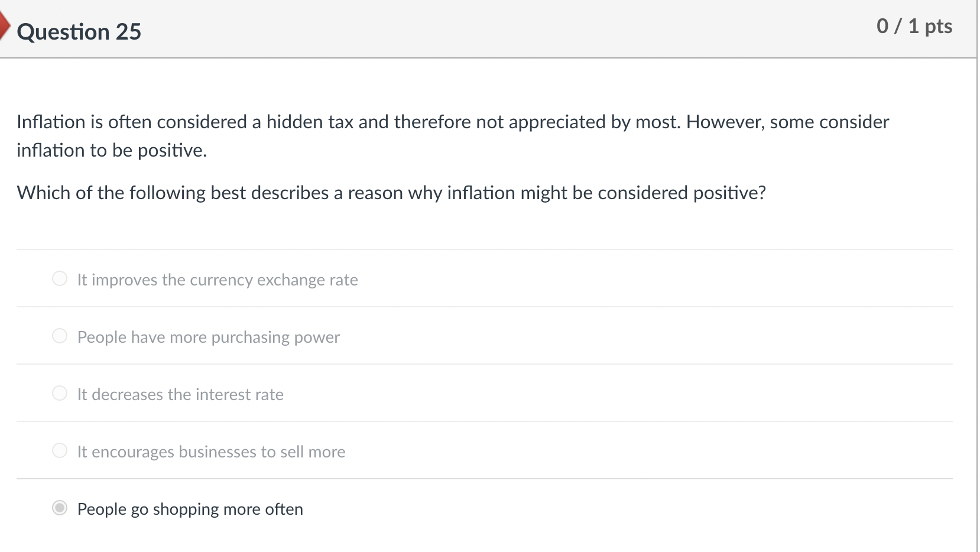Pick 'It encourages businesses to sell more'
The image size is (980, 552).
59,450
